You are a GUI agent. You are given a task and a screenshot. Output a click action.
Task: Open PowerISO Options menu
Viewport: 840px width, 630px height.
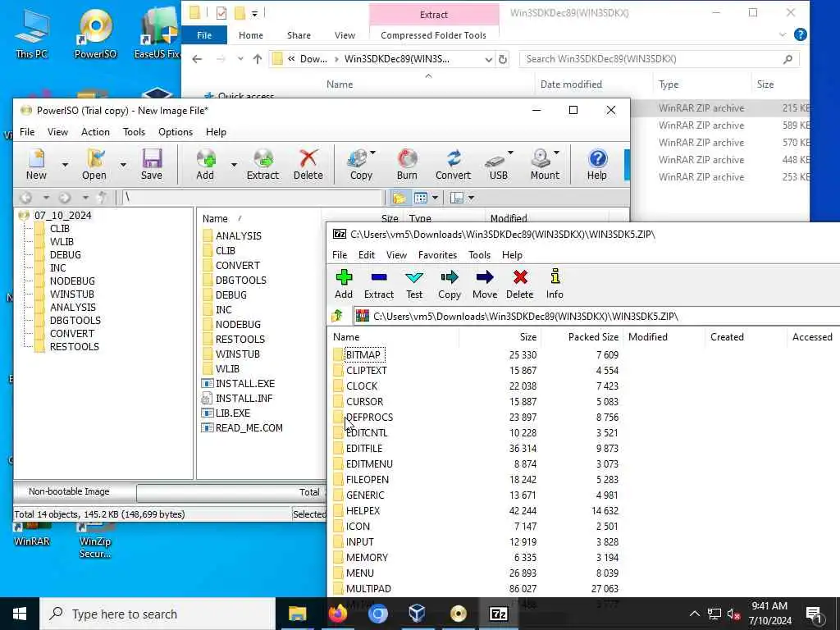click(x=176, y=132)
